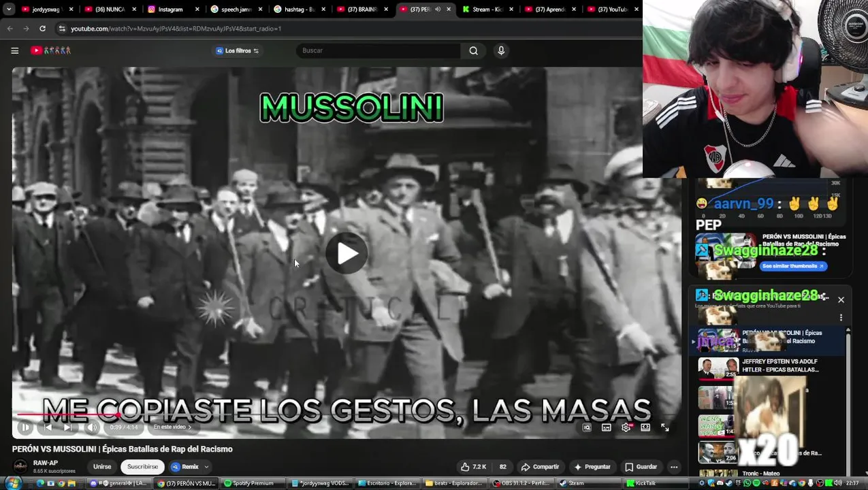Screen dimensions: 868x490
Task: Skip to next video in player
Action: coord(67,427)
